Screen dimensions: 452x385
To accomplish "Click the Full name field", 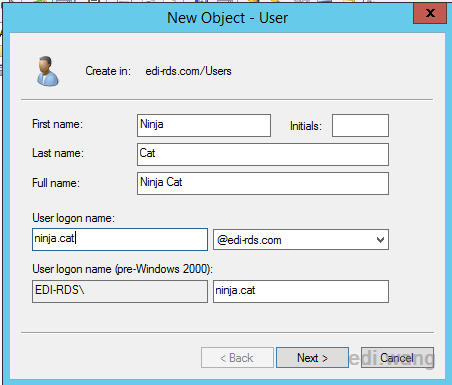I will [x=263, y=183].
